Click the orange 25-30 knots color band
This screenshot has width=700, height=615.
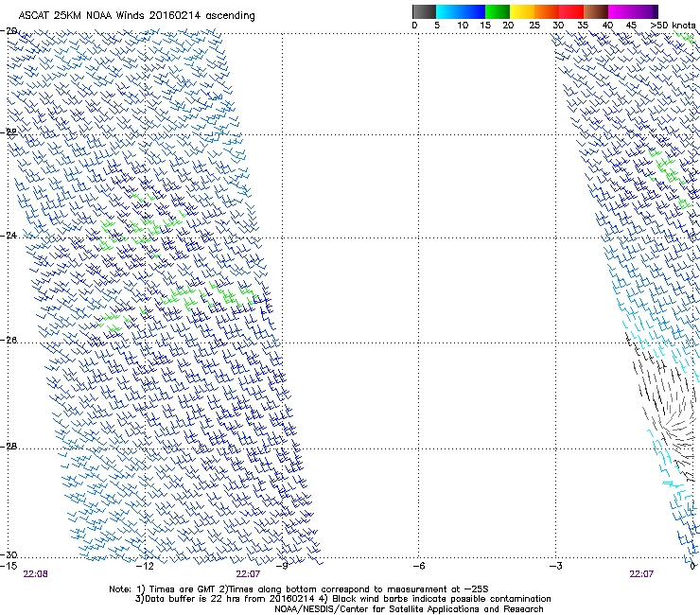(x=547, y=11)
